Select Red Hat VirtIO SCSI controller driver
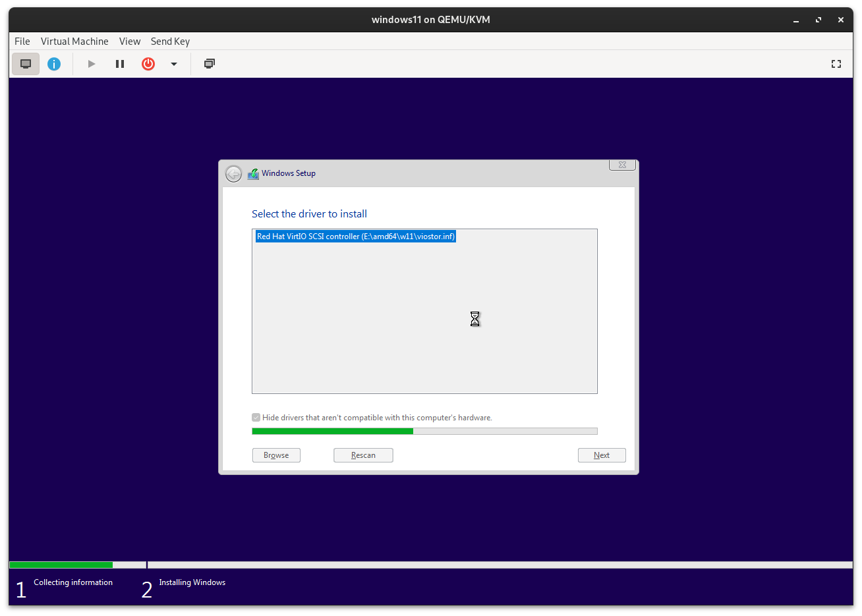 (x=356, y=237)
